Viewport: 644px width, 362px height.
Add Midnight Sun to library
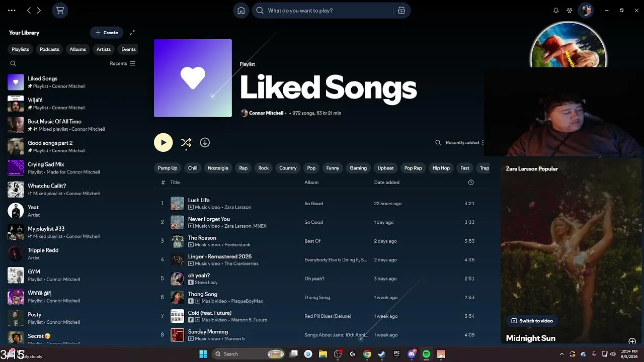pyautogui.click(x=632, y=341)
